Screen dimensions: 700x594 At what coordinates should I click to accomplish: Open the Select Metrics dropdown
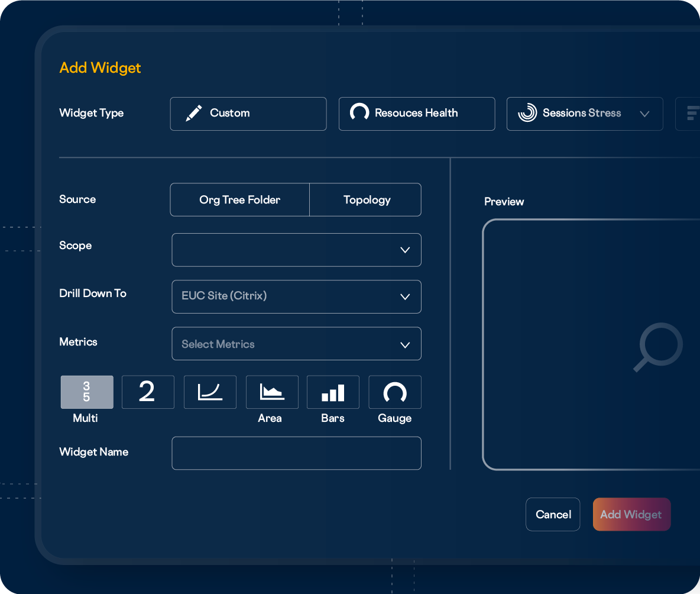pyautogui.click(x=296, y=344)
